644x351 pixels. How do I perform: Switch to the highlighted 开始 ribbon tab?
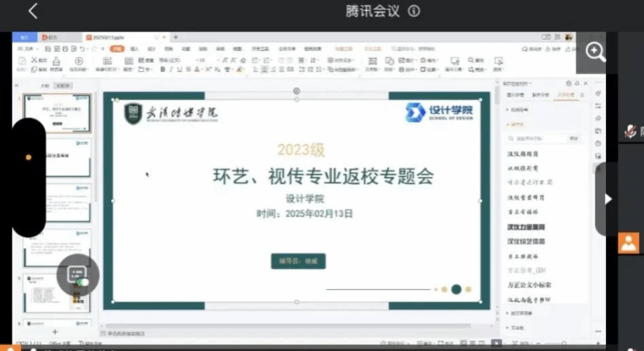click(x=117, y=49)
